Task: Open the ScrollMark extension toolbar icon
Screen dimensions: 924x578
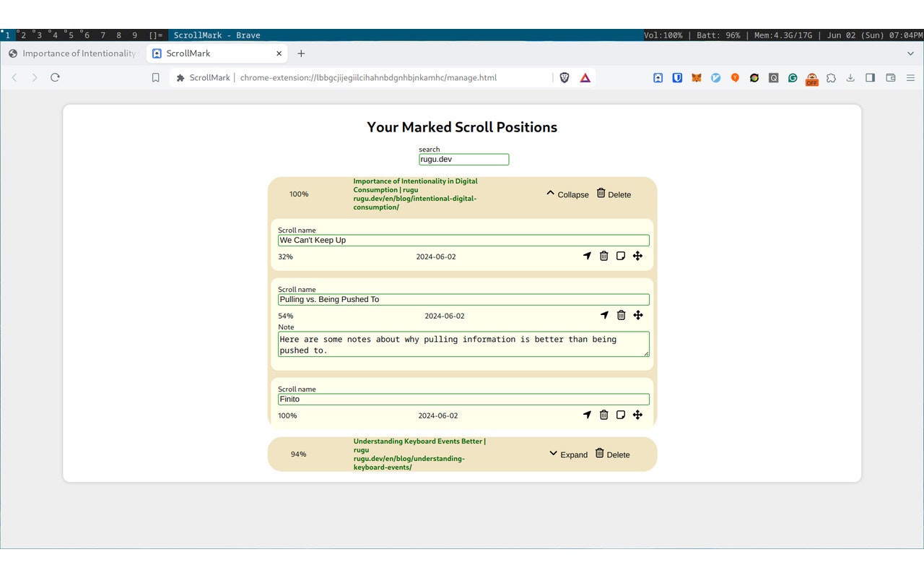Action: pyautogui.click(x=658, y=77)
